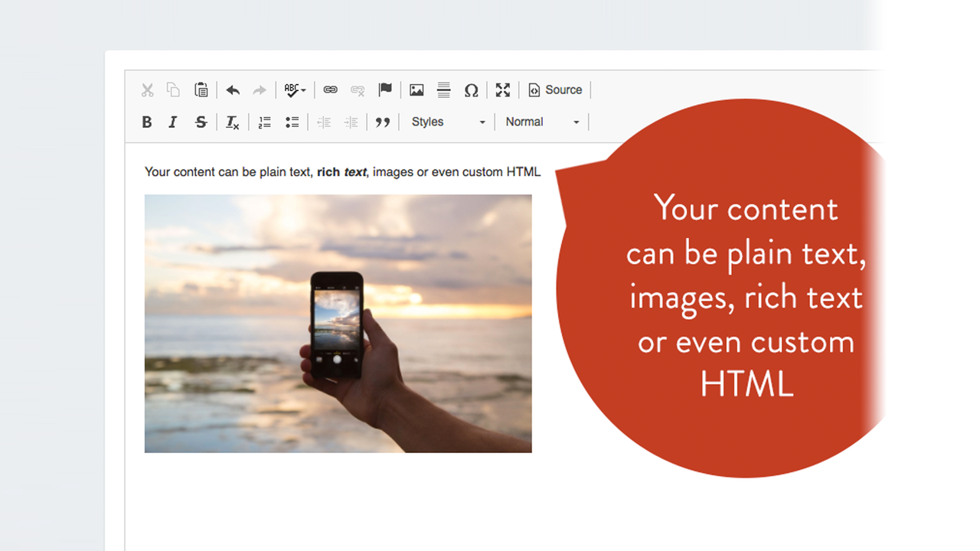Open the link insertion dialog

point(330,90)
